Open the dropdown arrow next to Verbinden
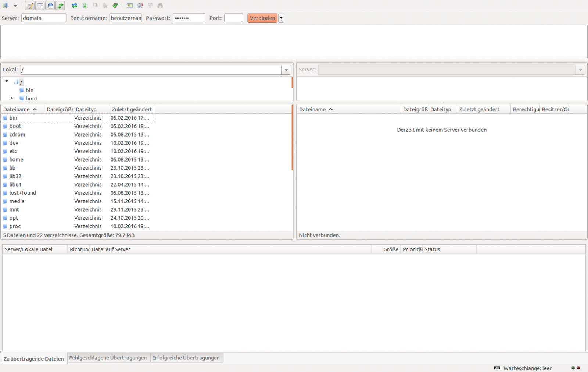The height and width of the screenshot is (372, 588). [282, 18]
